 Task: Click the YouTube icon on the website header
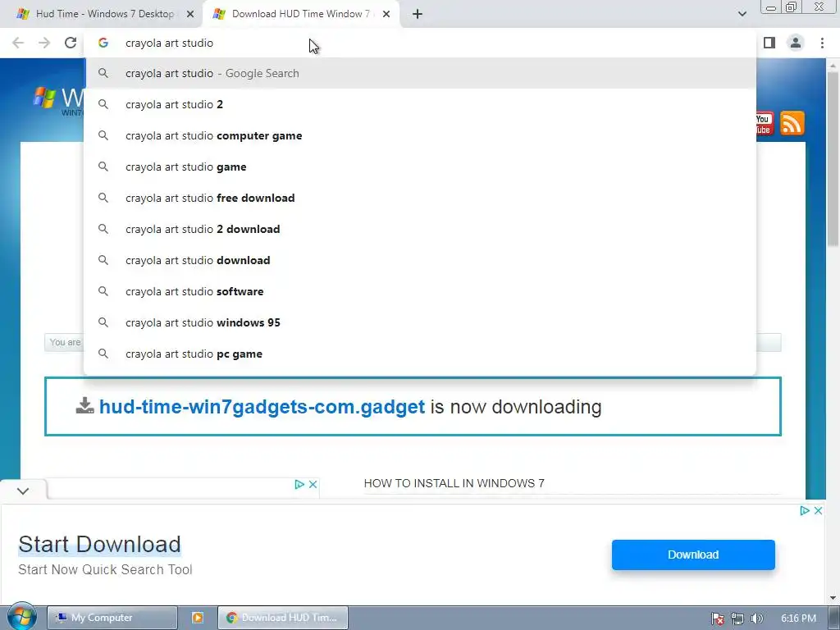(x=765, y=124)
